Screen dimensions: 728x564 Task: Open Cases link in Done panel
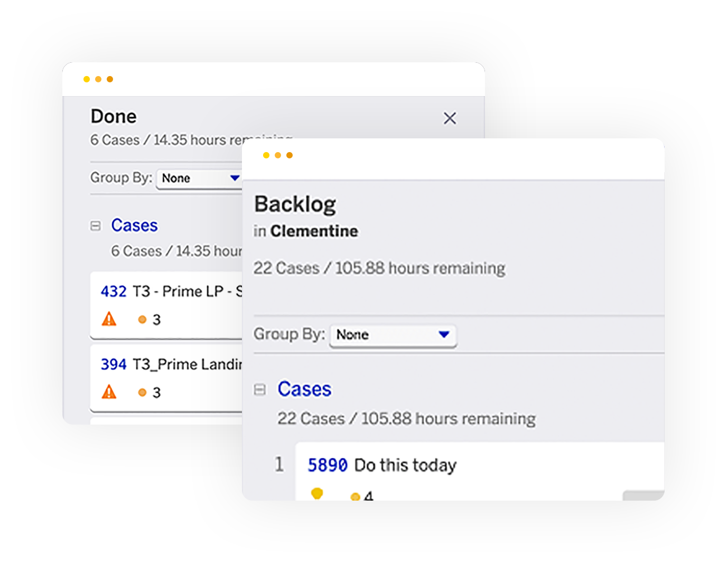[x=134, y=225]
